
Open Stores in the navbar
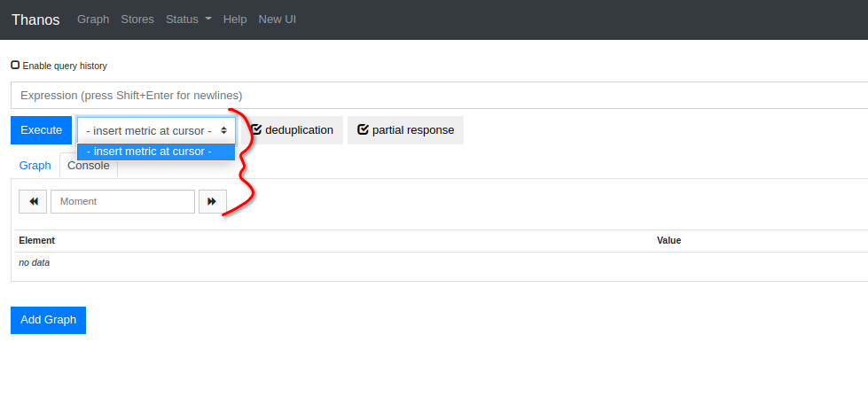[137, 19]
